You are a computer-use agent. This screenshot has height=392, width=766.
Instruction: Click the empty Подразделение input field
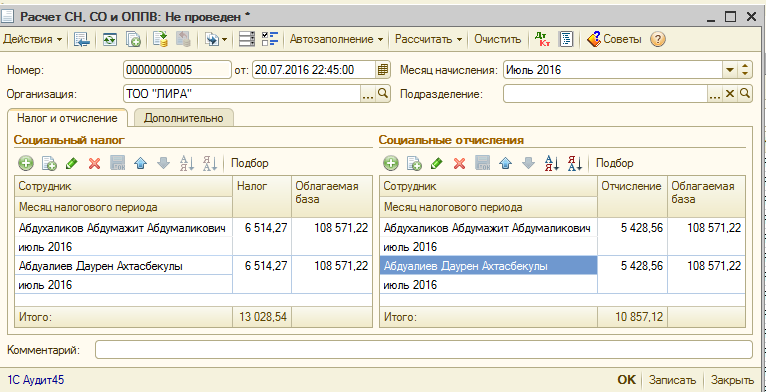pos(606,93)
